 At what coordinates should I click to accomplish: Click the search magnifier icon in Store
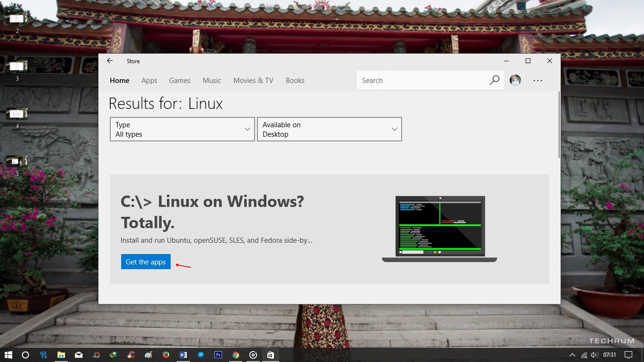click(x=494, y=80)
